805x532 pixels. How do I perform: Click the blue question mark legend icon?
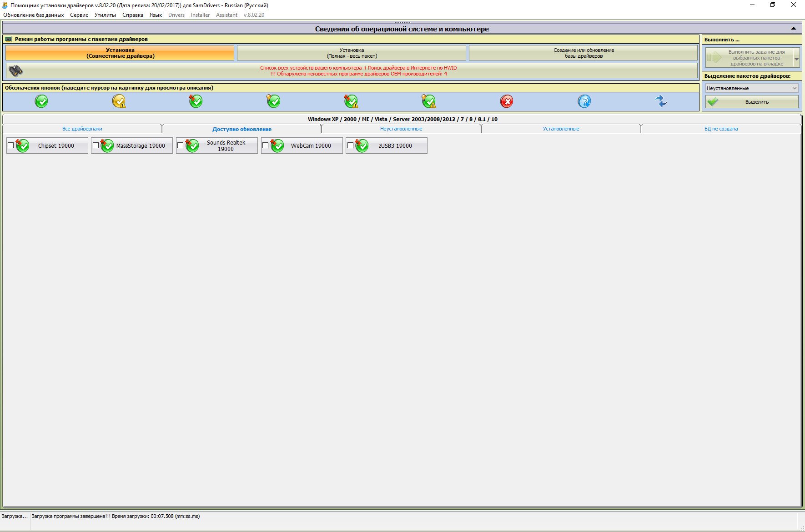click(584, 101)
